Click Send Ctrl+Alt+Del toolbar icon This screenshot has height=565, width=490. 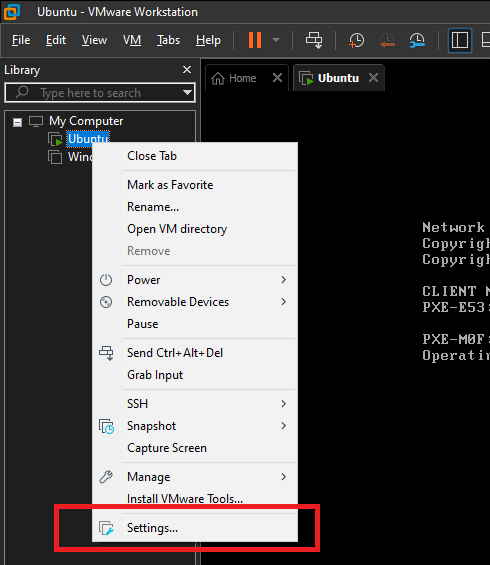pos(314,40)
